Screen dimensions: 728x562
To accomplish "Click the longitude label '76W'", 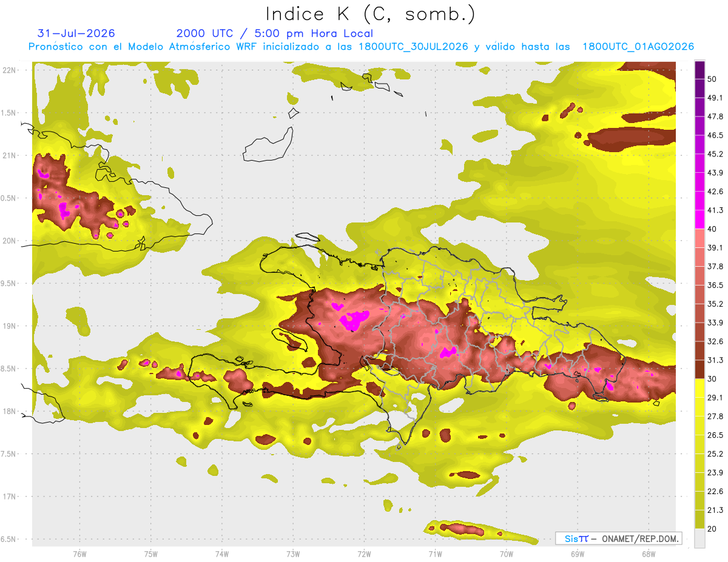I will pos(79,554).
